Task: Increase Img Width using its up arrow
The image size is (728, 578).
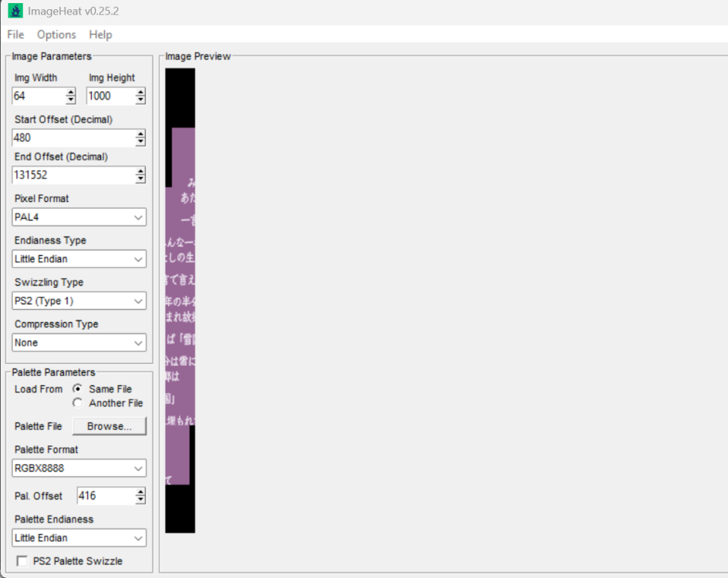Action: point(69,92)
